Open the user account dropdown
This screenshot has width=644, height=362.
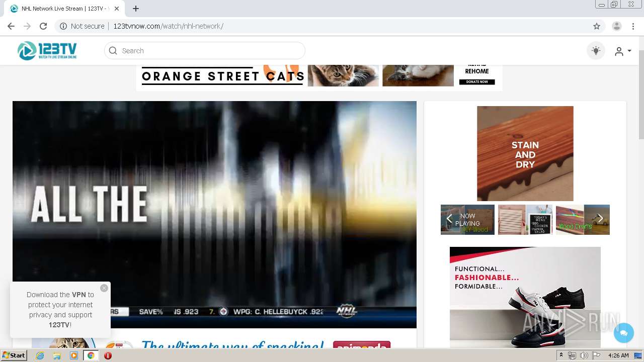[x=623, y=51]
